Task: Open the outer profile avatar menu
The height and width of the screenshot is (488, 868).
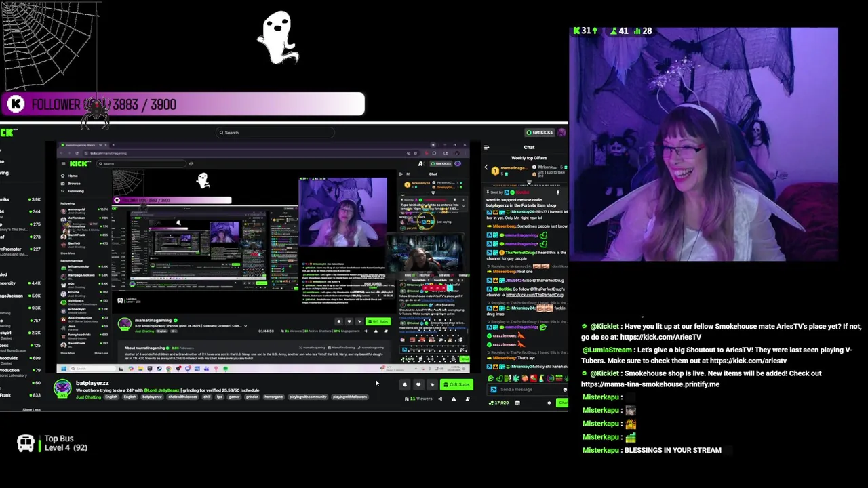Action: 562,132
